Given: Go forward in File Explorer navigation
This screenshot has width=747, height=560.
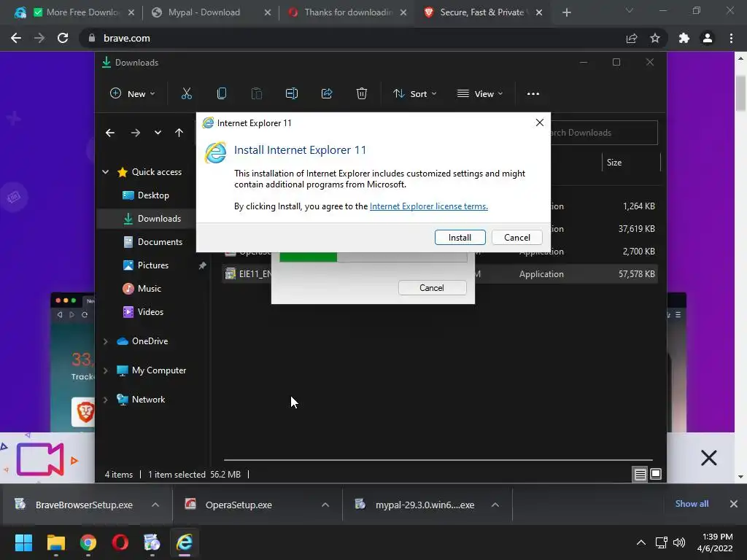Looking at the screenshot, I should 135,133.
